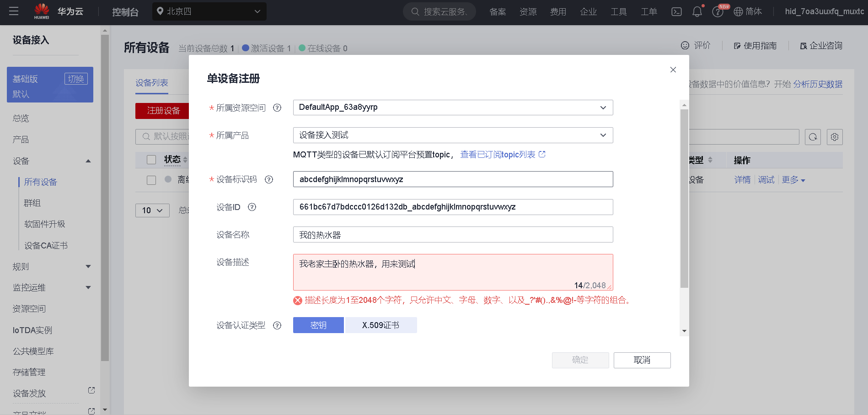Image resolution: width=868 pixels, height=415 pixels.
Task: Click the location pin beside 北京四
Action: [x=160, y=11]
